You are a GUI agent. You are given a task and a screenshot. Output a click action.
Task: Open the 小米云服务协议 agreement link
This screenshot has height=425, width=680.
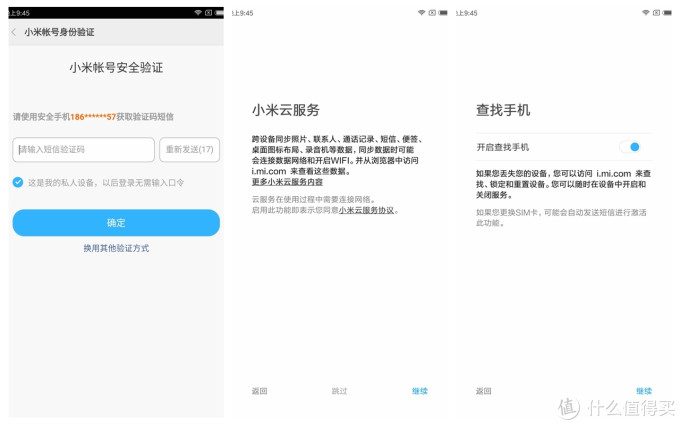pos(366,210)
